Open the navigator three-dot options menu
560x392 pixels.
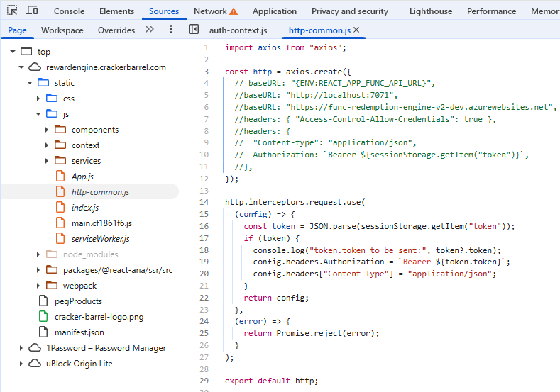pyautogui.click(x=170, y=30)
